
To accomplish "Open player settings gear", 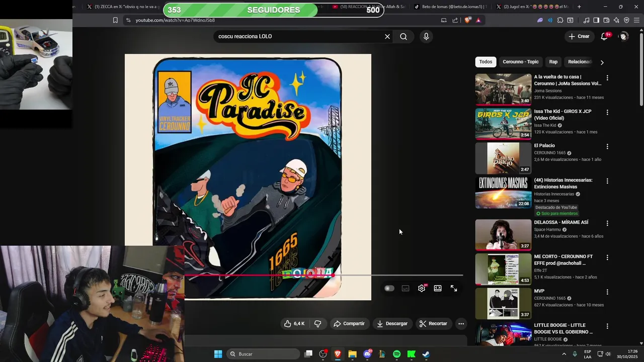I will [x=422, y=289].
